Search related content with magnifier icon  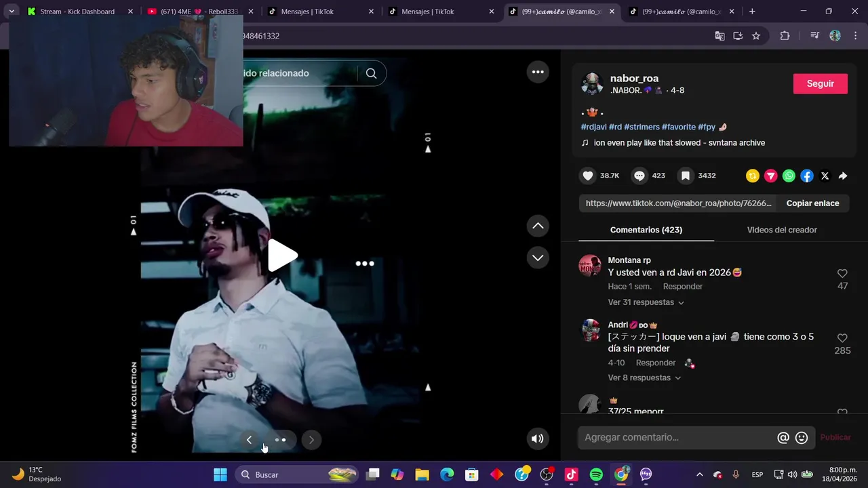click(371, 73)
